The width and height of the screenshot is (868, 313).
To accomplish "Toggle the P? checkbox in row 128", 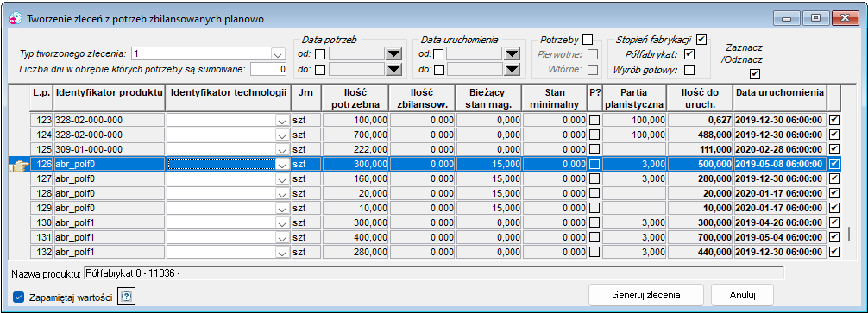I will click(x=594, y=193).
